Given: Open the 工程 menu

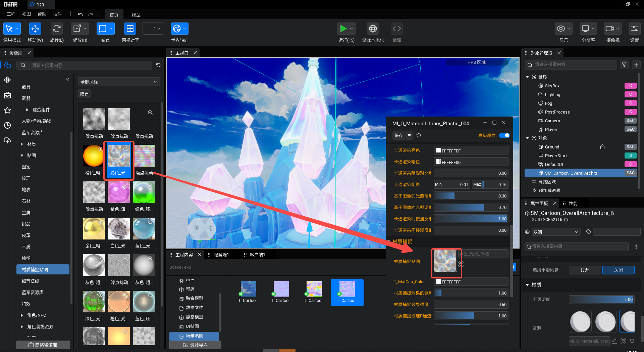Looking at the screenshot, I should point(11,14).
